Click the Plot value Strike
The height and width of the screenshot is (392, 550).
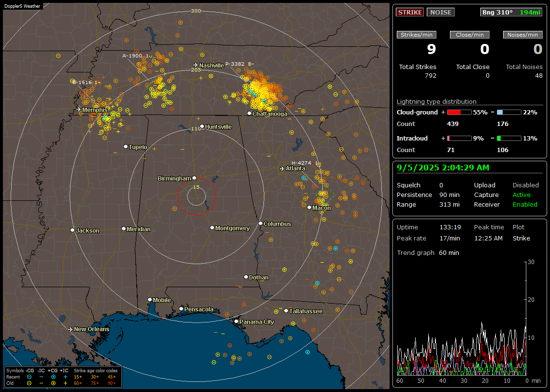coord(521,238)
